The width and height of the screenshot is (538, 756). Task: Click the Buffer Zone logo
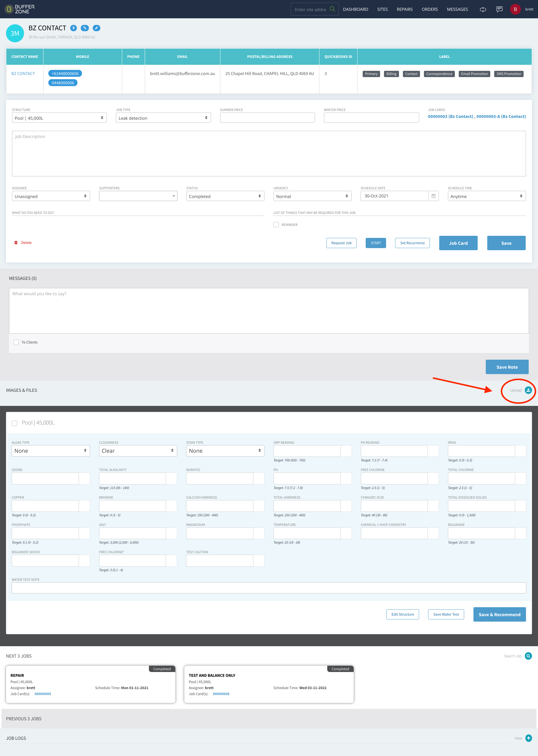click(x=20, y=9)
